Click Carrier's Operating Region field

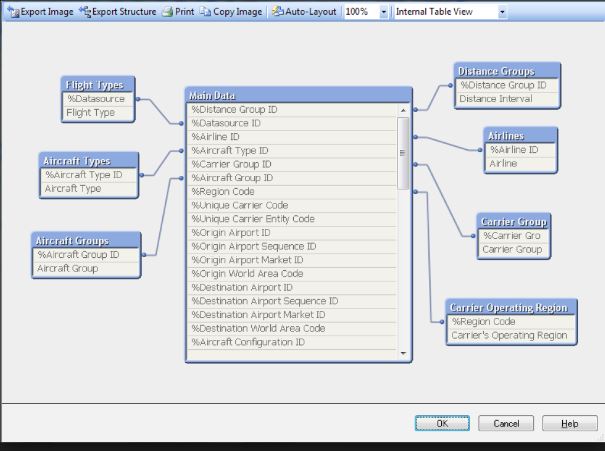tap(511, 336)
